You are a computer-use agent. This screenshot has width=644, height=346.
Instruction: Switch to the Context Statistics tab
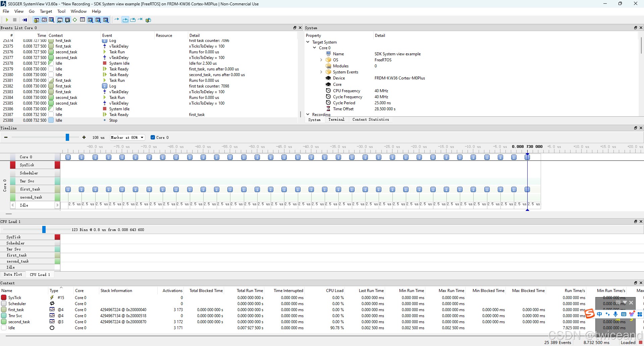pos(371,120)
